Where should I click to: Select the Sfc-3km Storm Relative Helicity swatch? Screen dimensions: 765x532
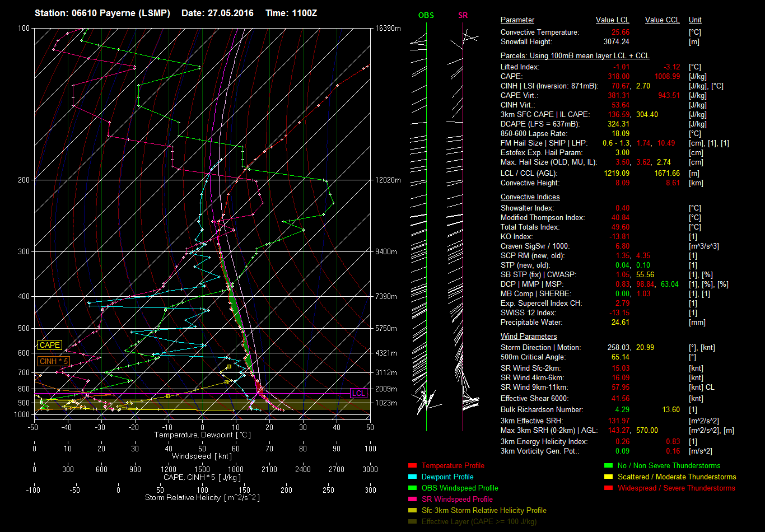click(413, 510)
